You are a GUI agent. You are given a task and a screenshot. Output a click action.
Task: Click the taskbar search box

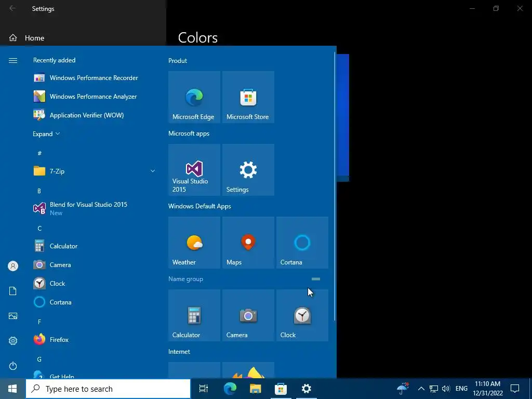108,389
